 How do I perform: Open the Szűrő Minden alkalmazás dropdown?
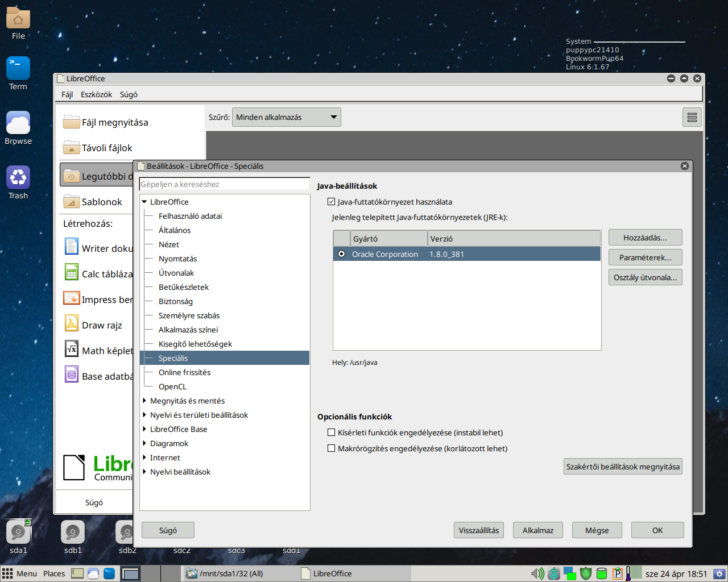click(286, 117)
